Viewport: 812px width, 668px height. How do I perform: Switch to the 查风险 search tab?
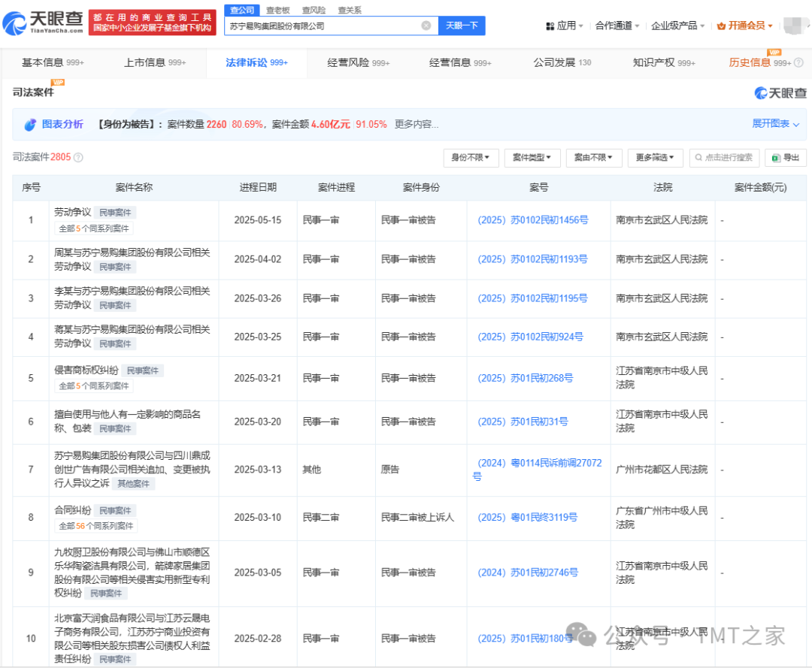(314, 11)
